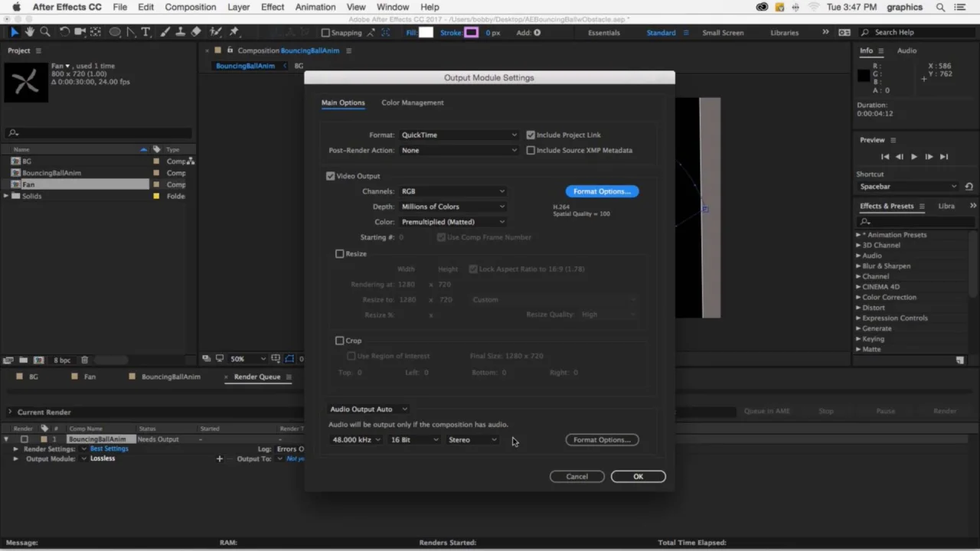Screen dimensions: 980x551
Task: Uncheck Include Project Link
Action: [x=531, y=135]
